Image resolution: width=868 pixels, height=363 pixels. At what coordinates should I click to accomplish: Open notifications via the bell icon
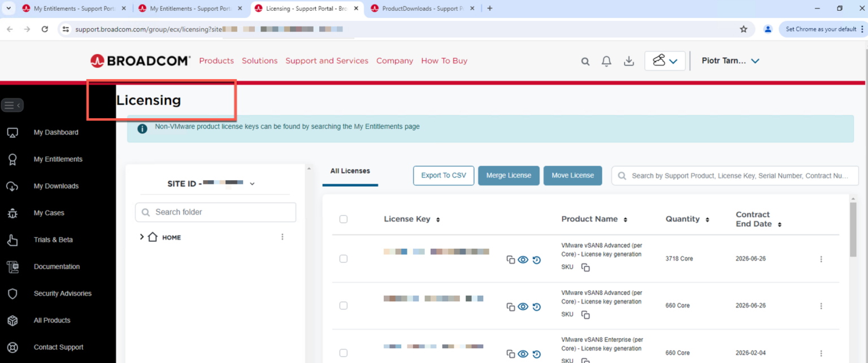606,60
